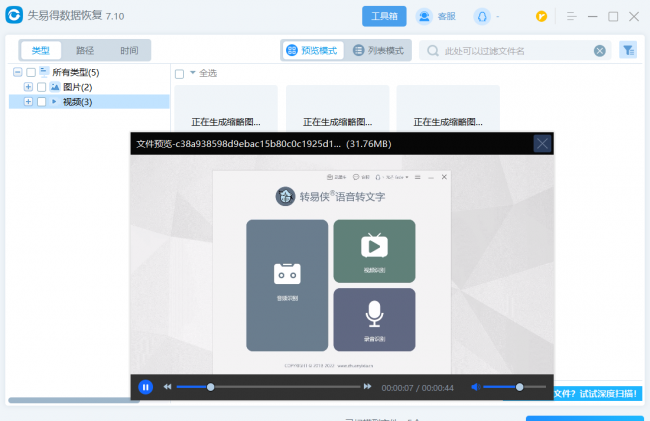Check the 视频(3) checkbox
Viewport: 650px width, 421px height.
[x=41, y=102]
